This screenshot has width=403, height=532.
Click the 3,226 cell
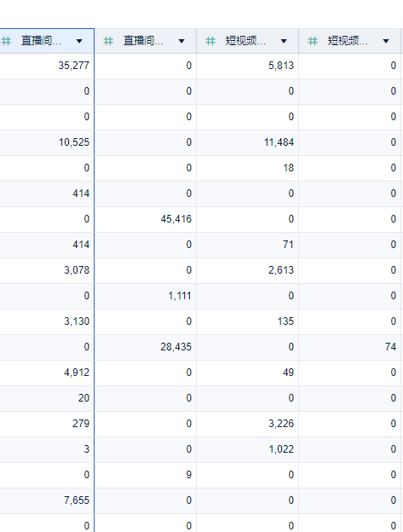(x=247, y=424)
